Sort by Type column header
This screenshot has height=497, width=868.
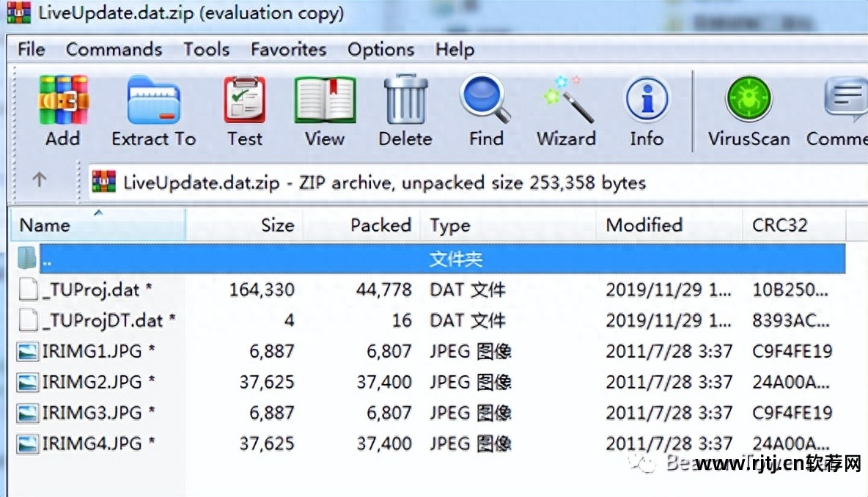click(508, 225)
